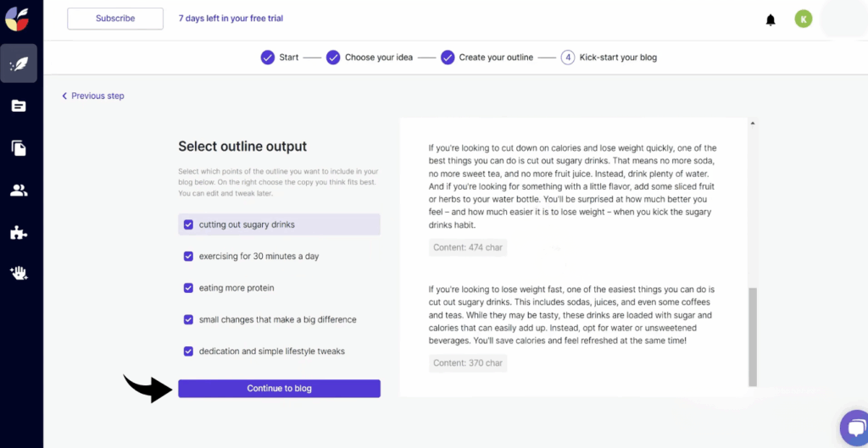Uncheck 'cutting out sugary drinks' checkbox
The image size is (868, 448).
[188, 224]
